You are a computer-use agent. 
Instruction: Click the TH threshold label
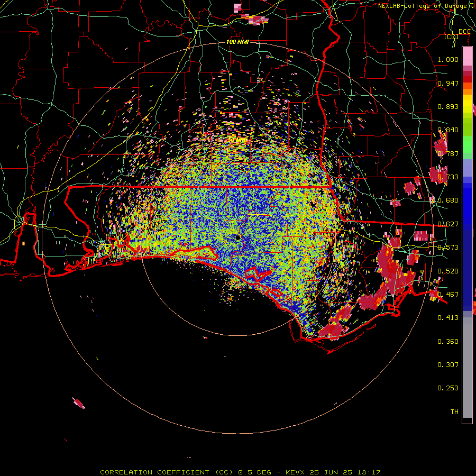[454, 412]
